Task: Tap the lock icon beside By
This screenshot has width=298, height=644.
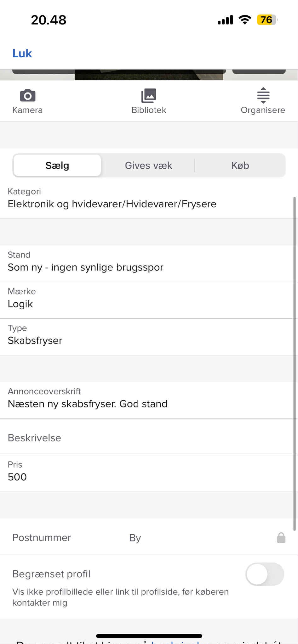Action: click(x=281, y=538)
